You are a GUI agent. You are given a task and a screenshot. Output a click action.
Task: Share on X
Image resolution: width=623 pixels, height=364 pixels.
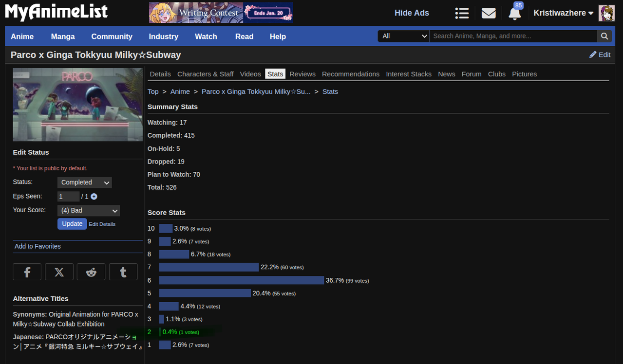[x=59, y=272]
